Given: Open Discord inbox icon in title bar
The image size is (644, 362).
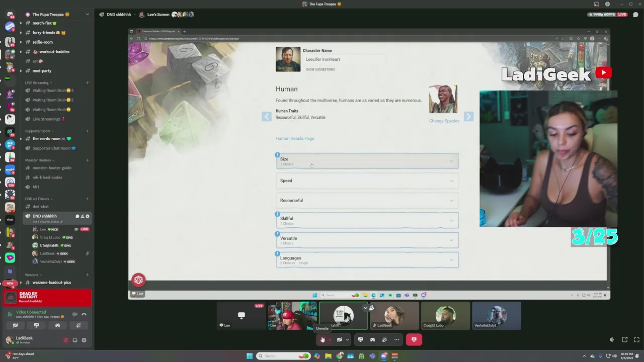Looking at the screenshot, I should (597, 4).
